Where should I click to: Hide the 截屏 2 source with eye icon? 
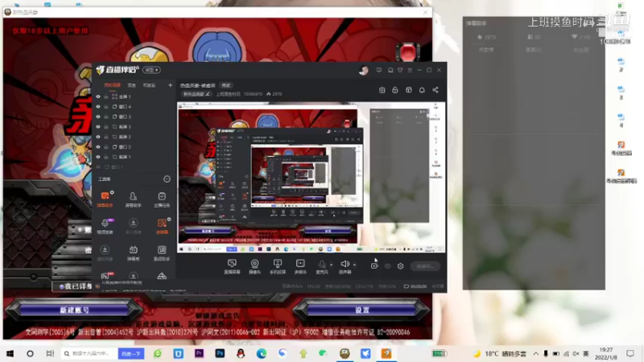coord(98,137)
